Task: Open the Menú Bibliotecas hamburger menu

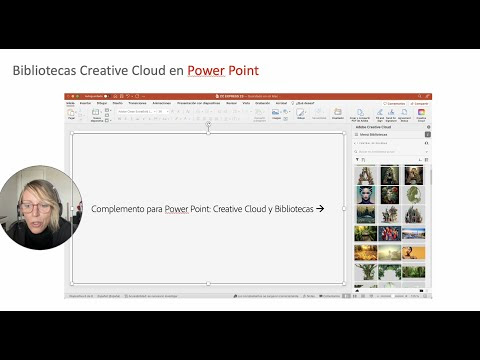Action: point(356,135)
